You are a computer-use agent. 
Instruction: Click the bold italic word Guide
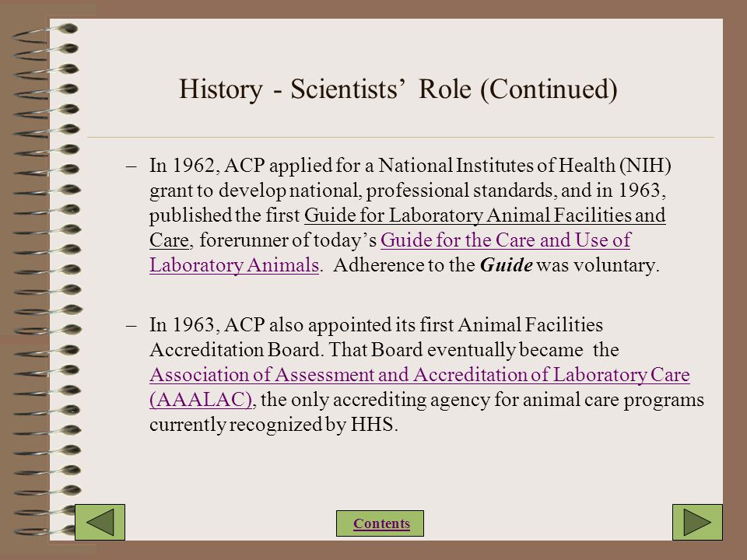click(x=506, y=264)
